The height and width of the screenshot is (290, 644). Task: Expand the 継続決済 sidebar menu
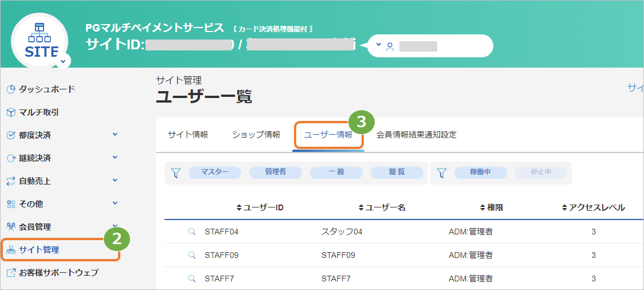point(63,158)
